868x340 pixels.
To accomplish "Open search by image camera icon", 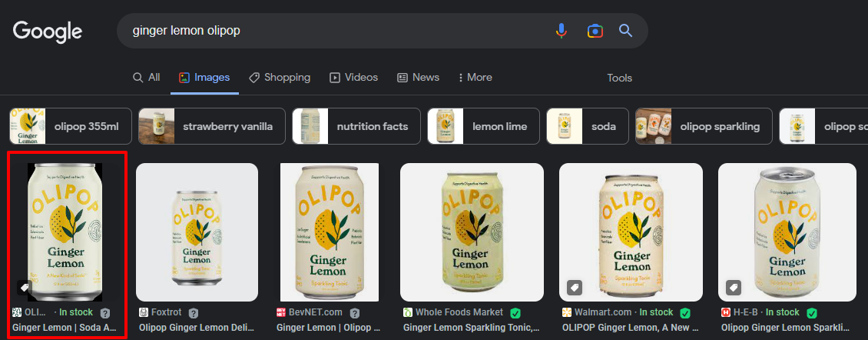I will 595,31.
